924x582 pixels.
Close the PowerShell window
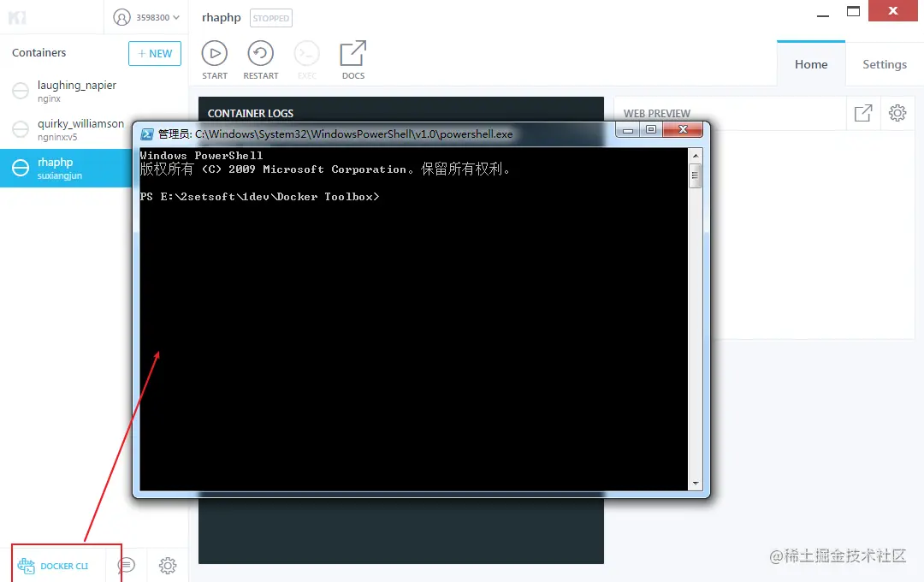[x=683, y=130]
